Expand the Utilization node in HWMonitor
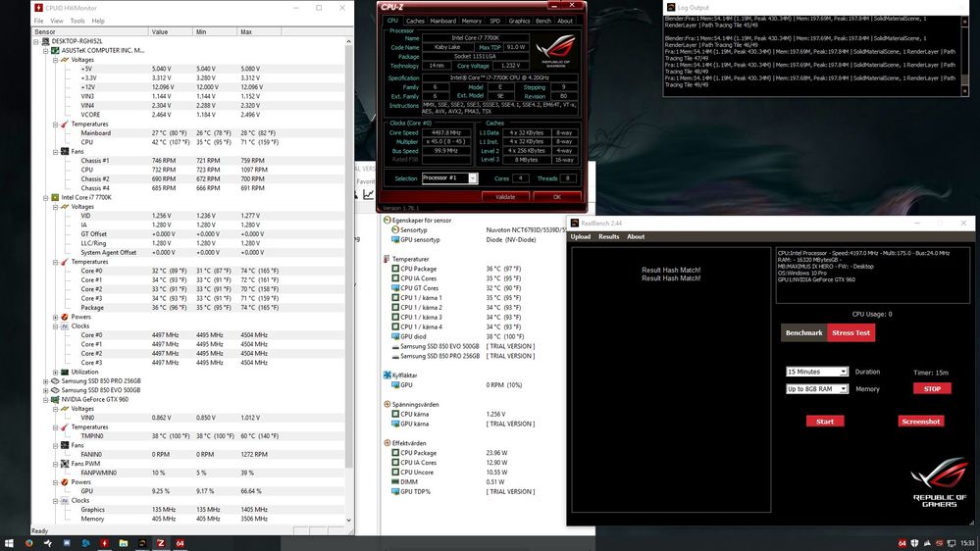 point(55,372)
